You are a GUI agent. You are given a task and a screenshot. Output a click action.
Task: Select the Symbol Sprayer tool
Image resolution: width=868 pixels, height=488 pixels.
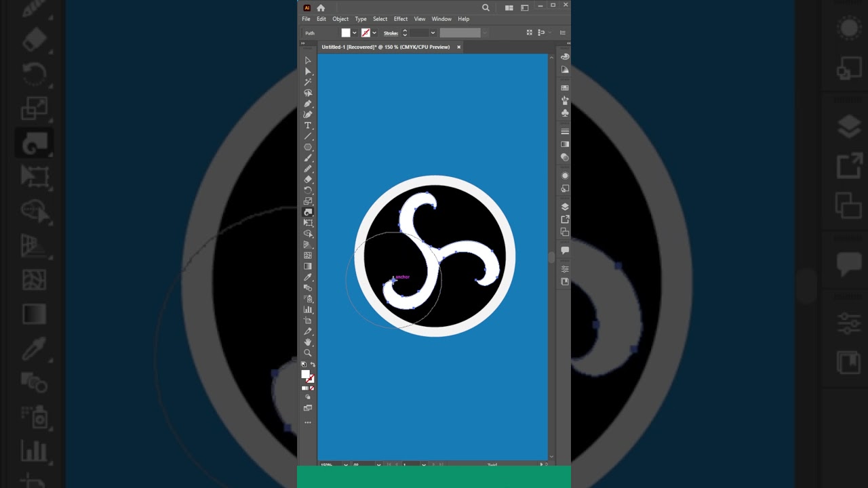pos(308,298)
